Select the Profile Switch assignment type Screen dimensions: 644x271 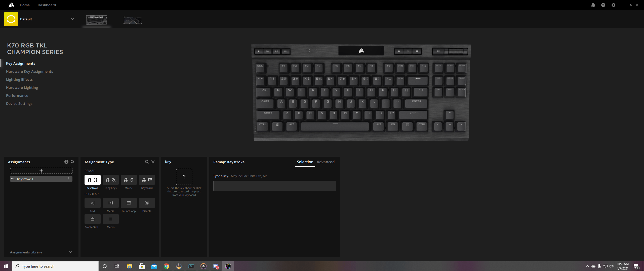pyautogui.click(x=92, y=219)
